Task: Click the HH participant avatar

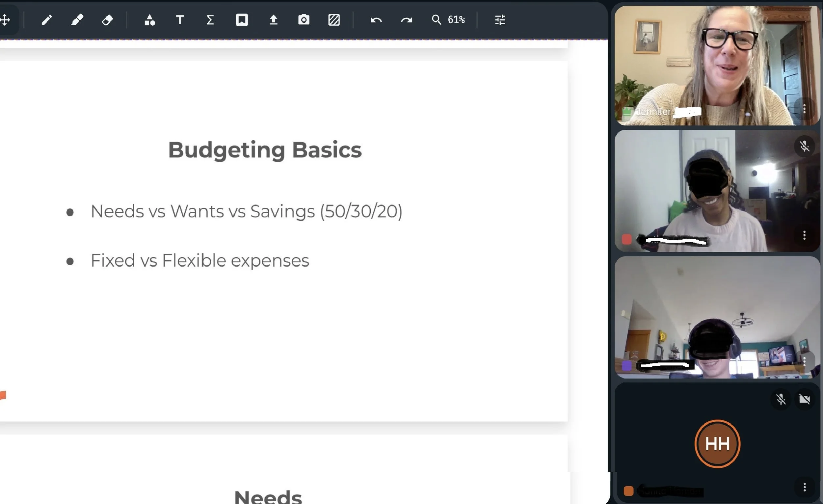Action: (717, 443)
